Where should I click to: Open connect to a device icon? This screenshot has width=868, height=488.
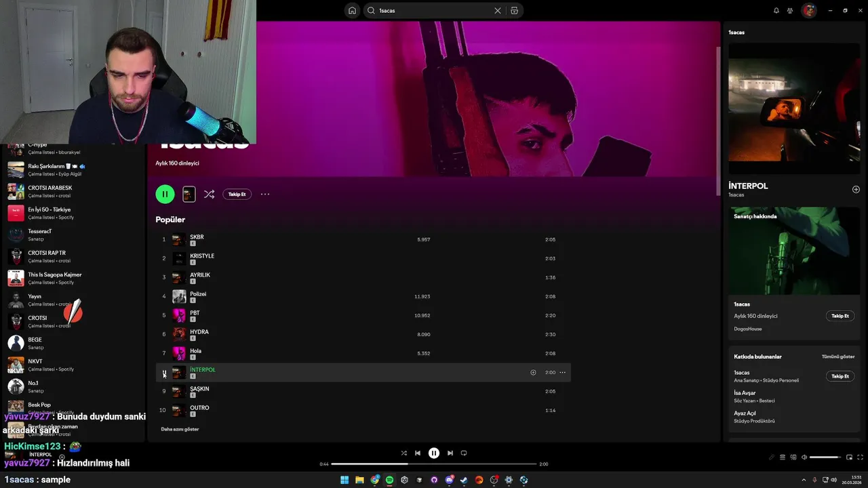[x=793, y=457]
